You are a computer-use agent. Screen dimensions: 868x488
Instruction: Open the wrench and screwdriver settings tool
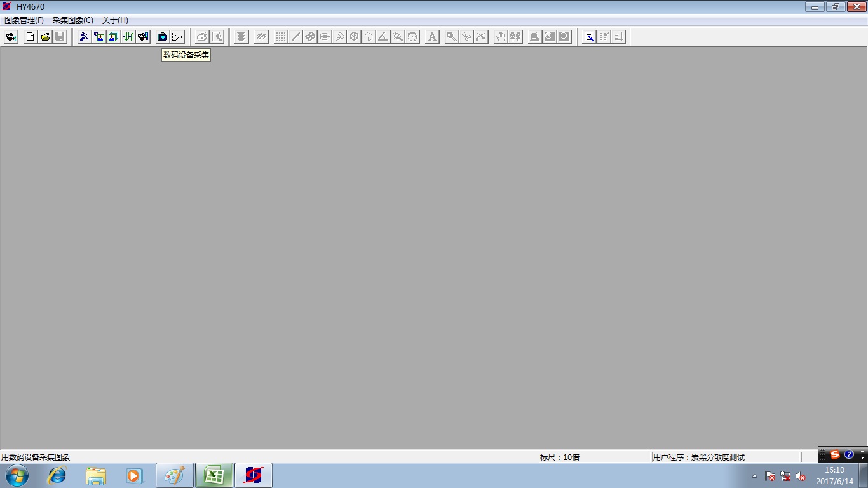84,37
